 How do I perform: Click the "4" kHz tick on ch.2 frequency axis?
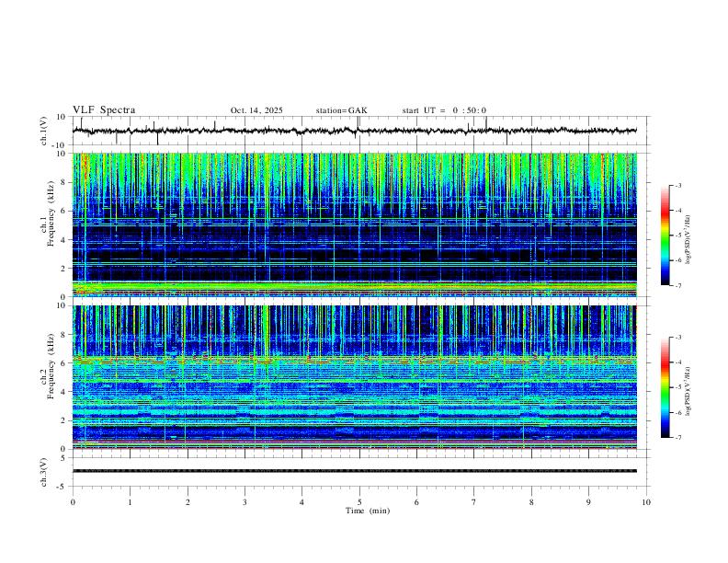point(64,392)
